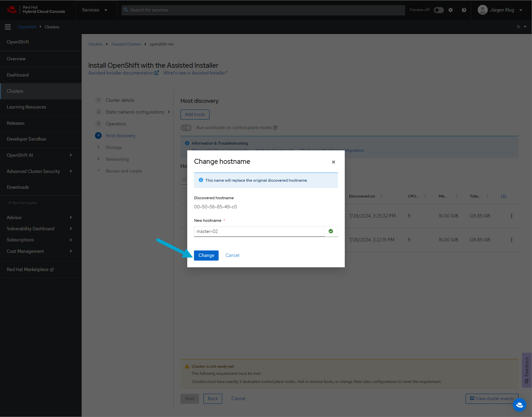Viewport: 532px width, 417px height.
Task: Open the chat assistant bubble icon
Action: coord(519,405)
